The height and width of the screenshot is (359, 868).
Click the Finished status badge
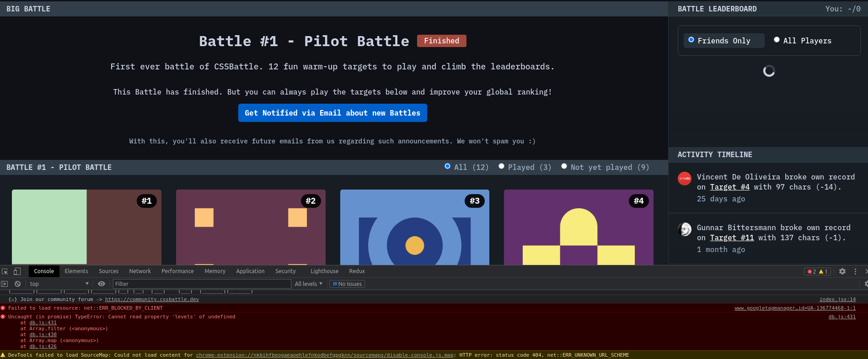(x=442, y=41)
